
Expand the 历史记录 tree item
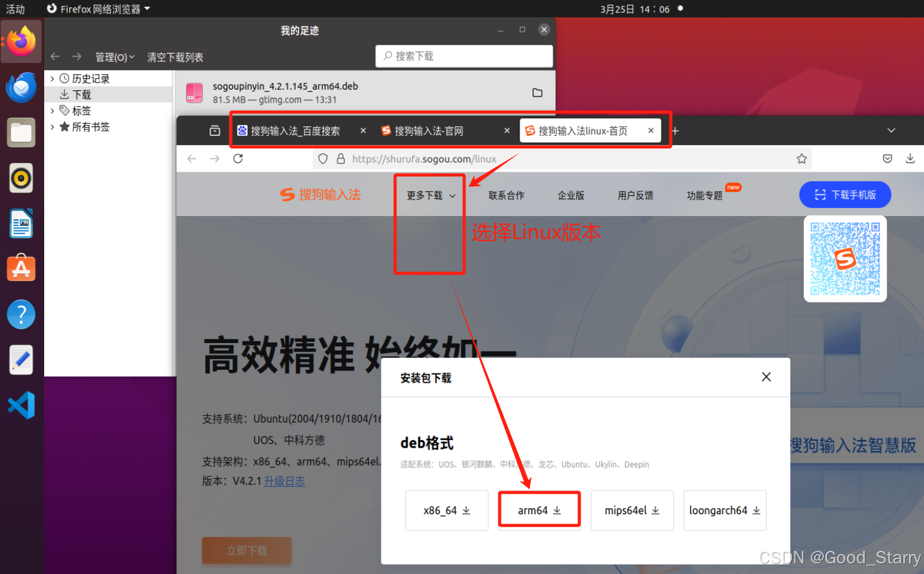[x=52, y=78]
